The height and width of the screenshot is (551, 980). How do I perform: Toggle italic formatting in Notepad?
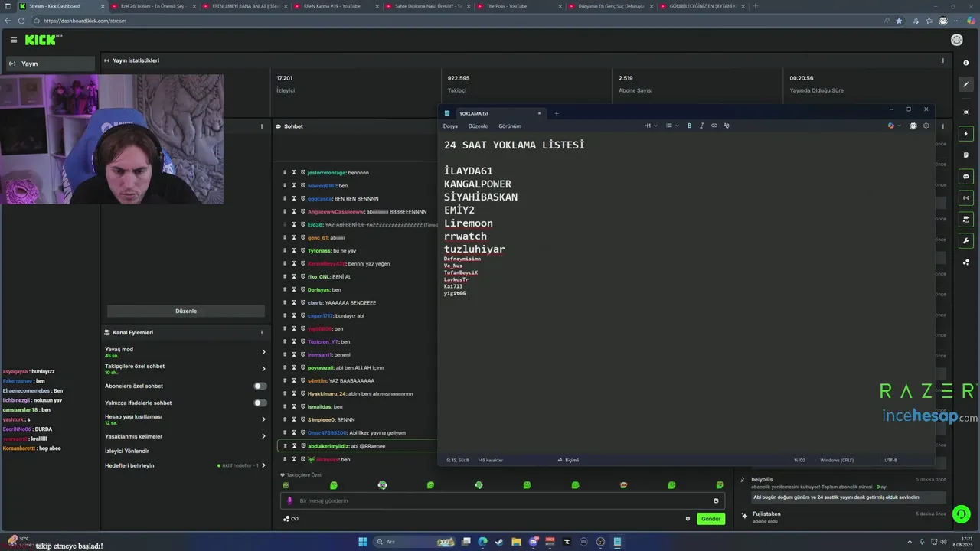701,126
